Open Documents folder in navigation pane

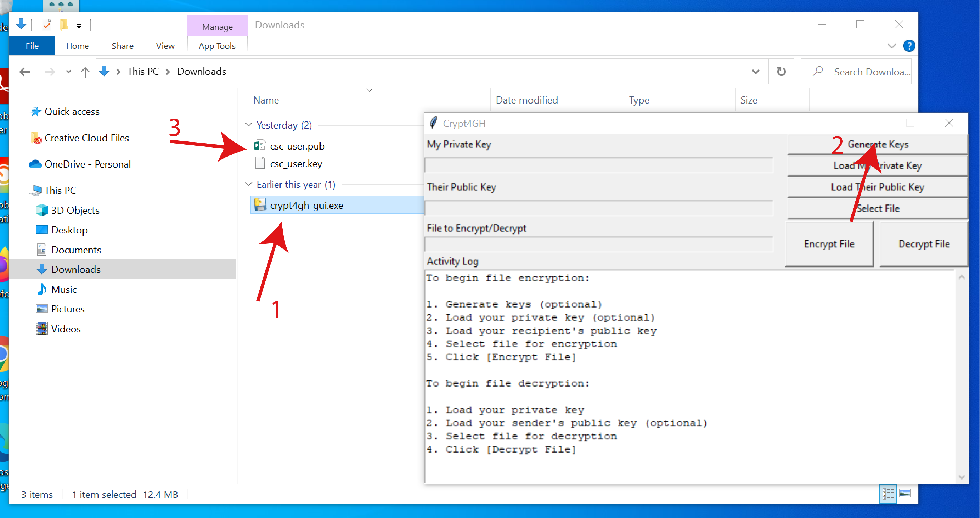tap(76, 250)
